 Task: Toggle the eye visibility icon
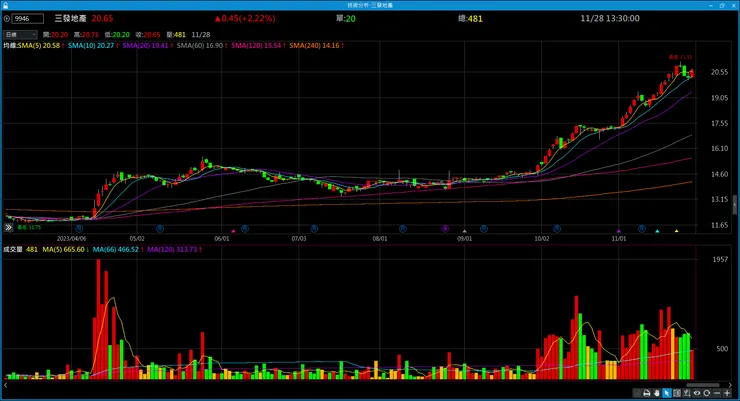(x=697, y=393)
